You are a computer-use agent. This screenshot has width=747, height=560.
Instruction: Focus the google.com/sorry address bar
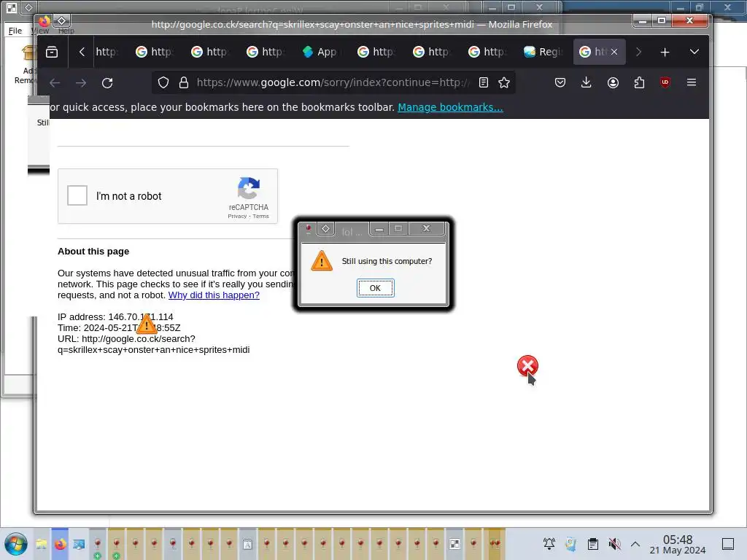point(333,83)
